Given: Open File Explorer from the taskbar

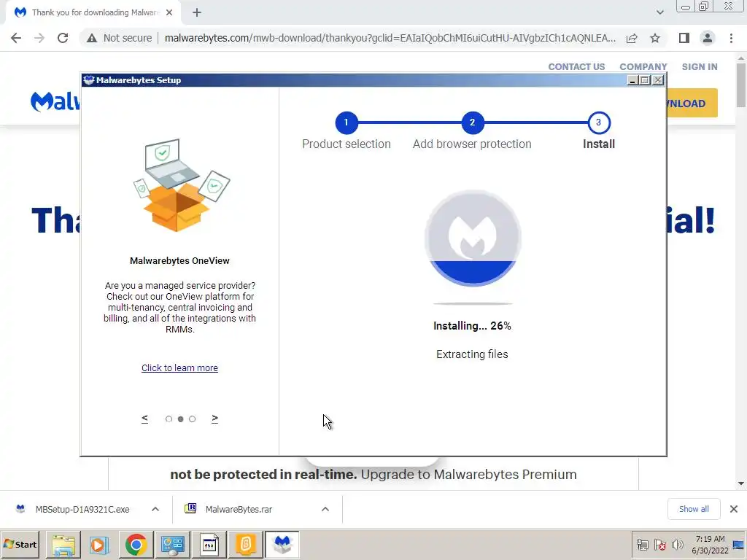Looking at the screenshot, I should [x=63, y=545].
